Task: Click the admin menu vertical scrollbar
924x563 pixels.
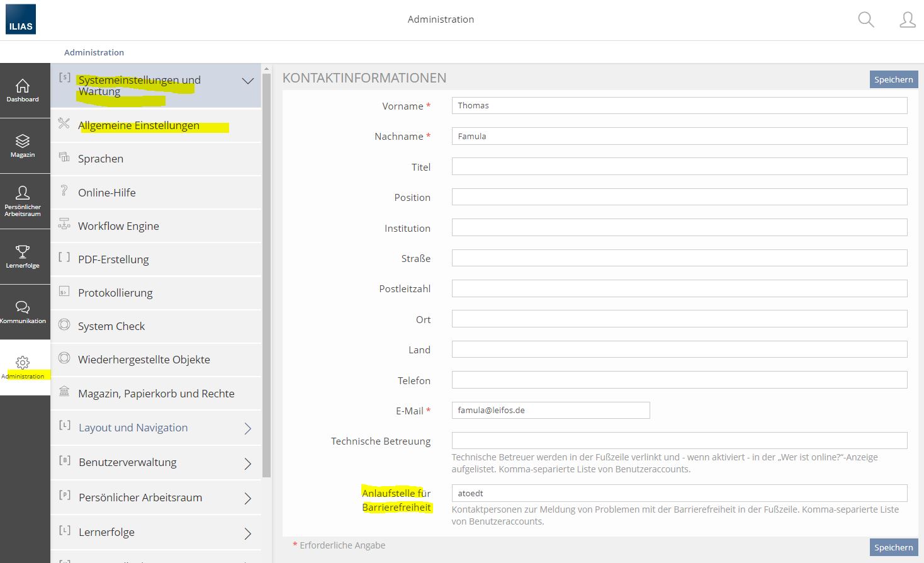Action: (266, 271)
